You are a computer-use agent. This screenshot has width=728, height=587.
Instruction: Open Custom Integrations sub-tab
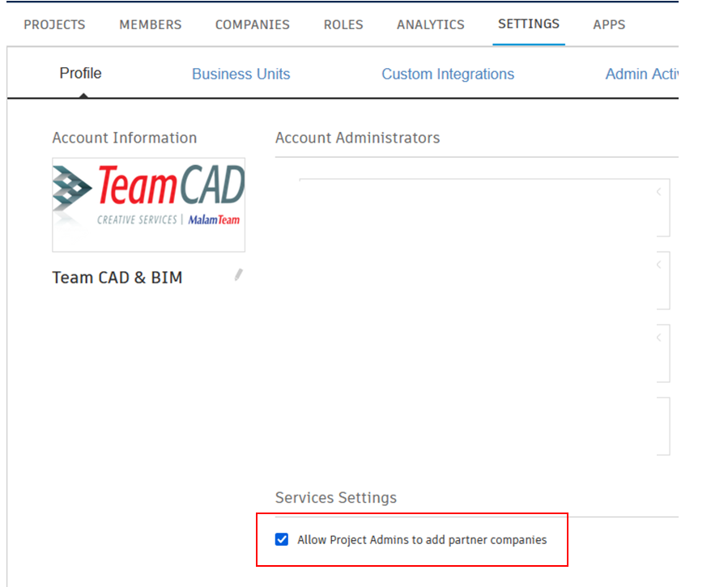click(x=448, y=74)
